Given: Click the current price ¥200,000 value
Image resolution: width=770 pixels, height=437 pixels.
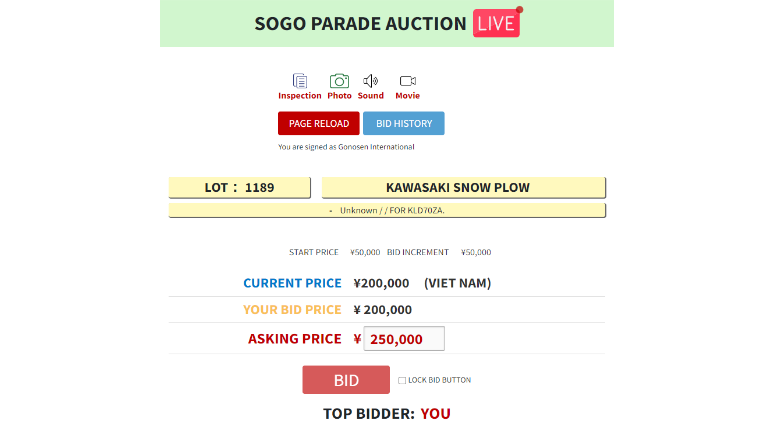Looking at the screenshot, I should [381, 283].
